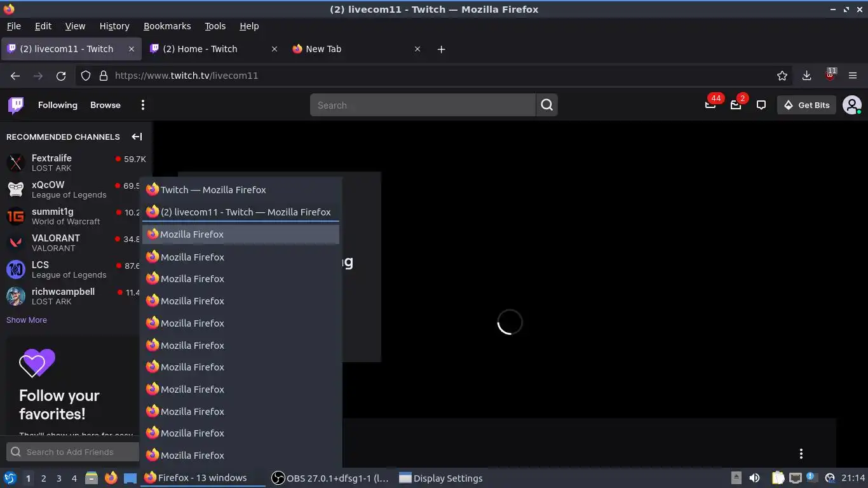Screen dimensions: 868x488
Task: Open xQcOW channel in sidebar
Action: click(76, 189)
